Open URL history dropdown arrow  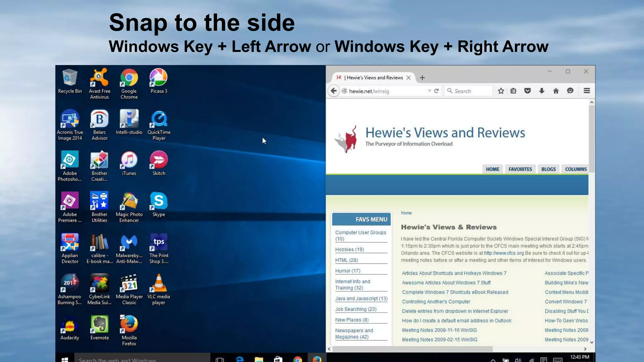click(x=429, y=91)
